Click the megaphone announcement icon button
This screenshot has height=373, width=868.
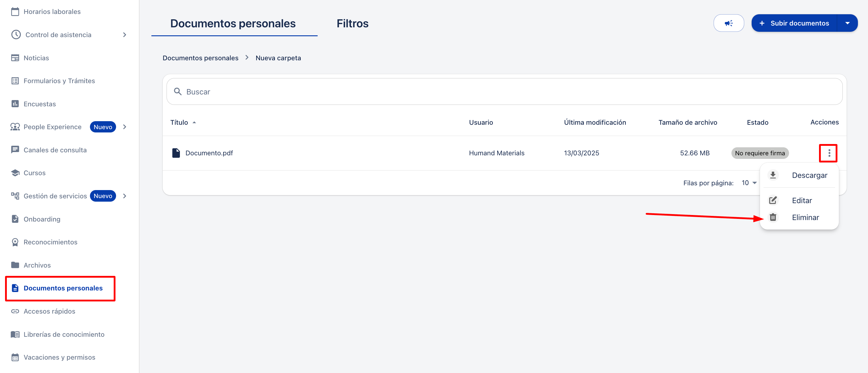(728, 23)
